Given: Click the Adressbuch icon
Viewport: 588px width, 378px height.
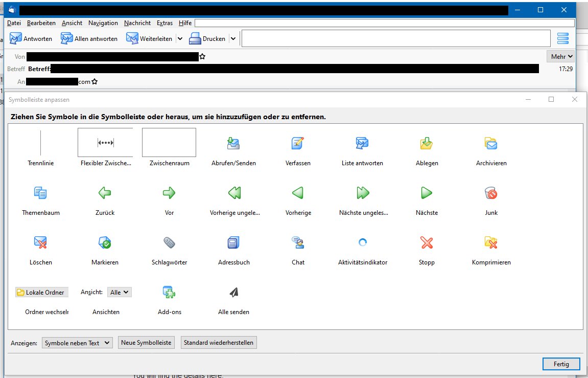Looking at the screenshot, I should click(x=233, y=242).
